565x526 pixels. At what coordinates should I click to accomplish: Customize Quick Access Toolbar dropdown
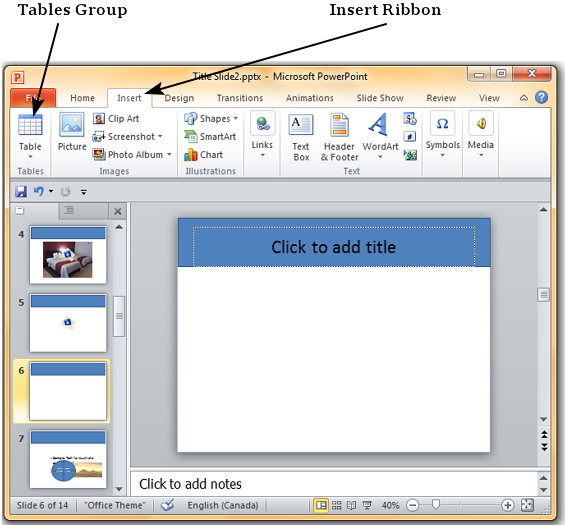click(84, 192)
